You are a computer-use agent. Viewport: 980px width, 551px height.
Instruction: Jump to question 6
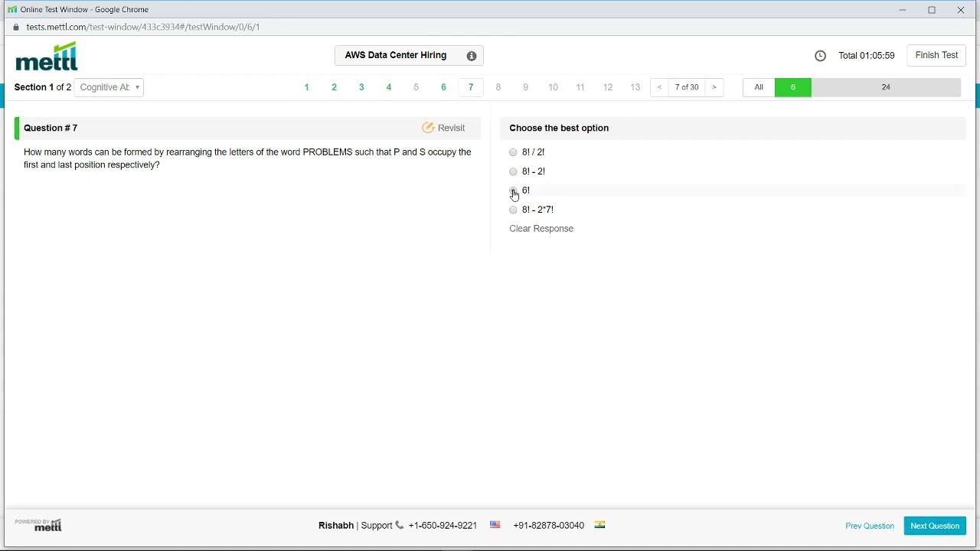444,87
